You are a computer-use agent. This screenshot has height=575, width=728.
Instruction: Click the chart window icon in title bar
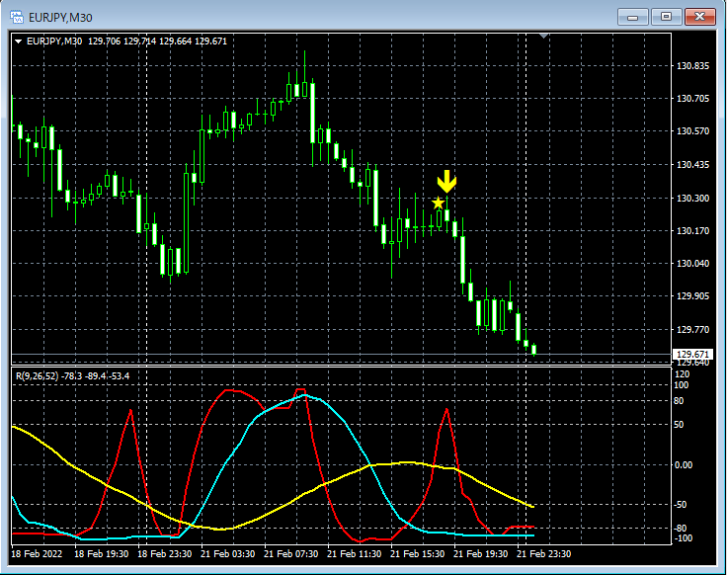tap(17, 17)
